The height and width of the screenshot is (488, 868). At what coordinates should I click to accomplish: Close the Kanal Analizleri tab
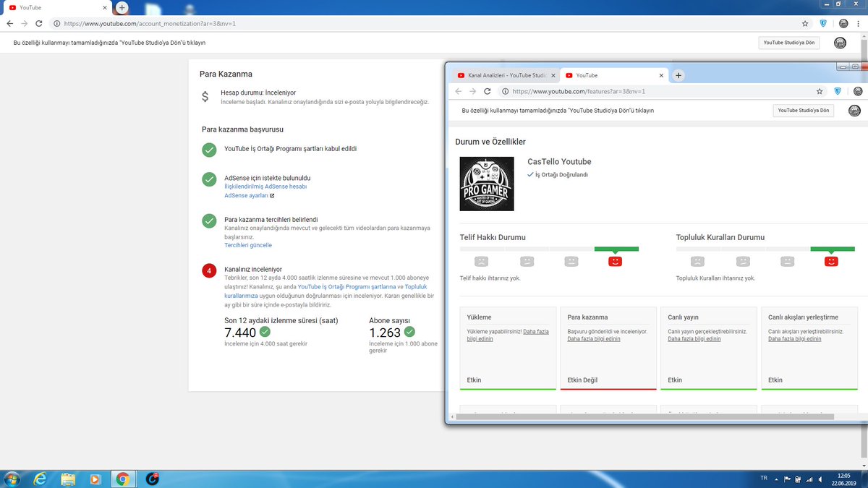(554, 75)
